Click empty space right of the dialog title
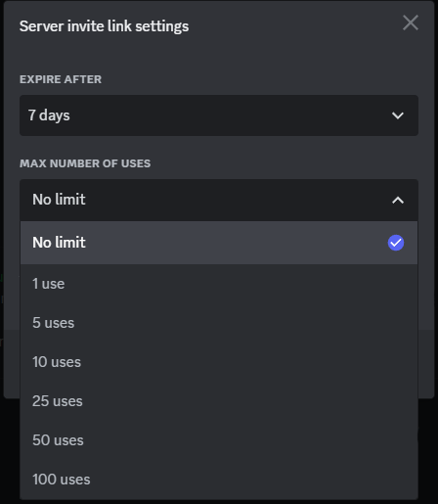The width and height of the screenshot is (438, 504). [293, 26]
